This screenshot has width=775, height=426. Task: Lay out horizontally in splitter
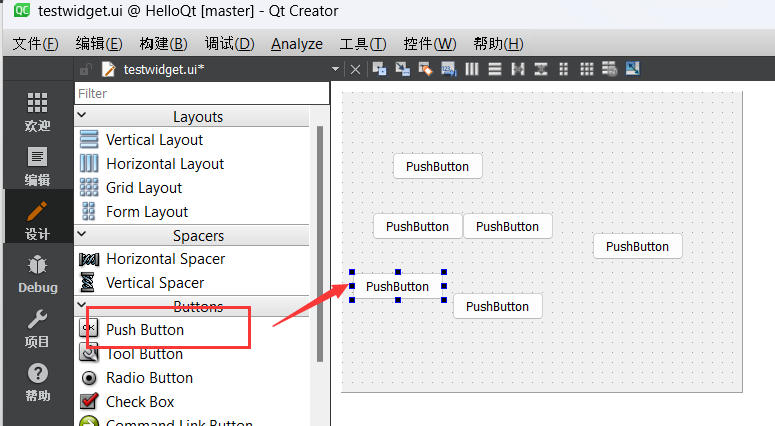pos(517,69)
